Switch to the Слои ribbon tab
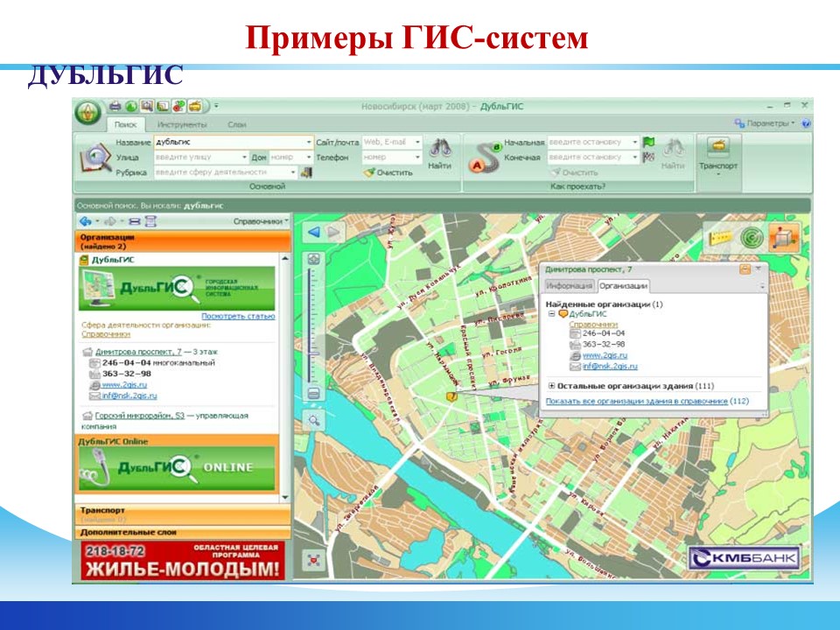 [x=237, y=124]
